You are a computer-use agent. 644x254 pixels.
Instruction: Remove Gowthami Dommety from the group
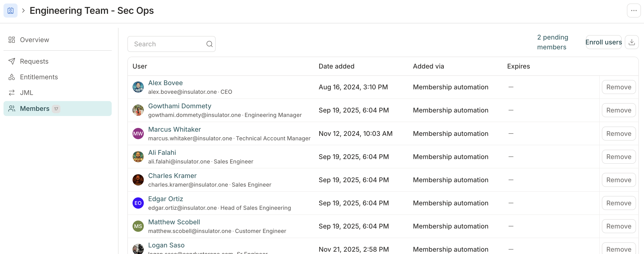pyautogui.click(x=619, y=110)
